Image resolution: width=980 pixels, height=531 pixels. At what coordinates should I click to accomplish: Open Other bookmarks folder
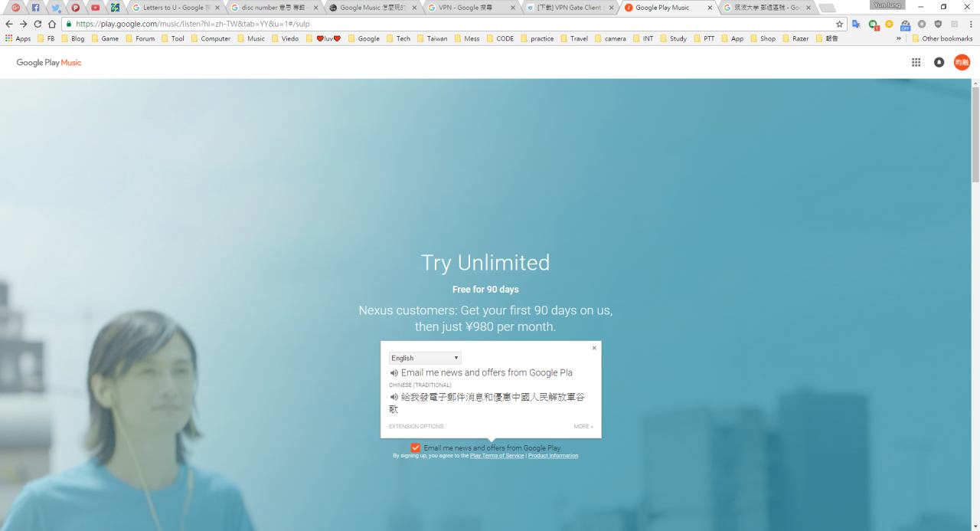tap(942, 38)
